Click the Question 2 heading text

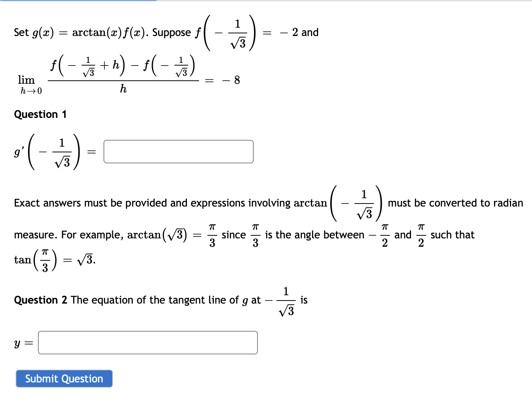[41, 300]
